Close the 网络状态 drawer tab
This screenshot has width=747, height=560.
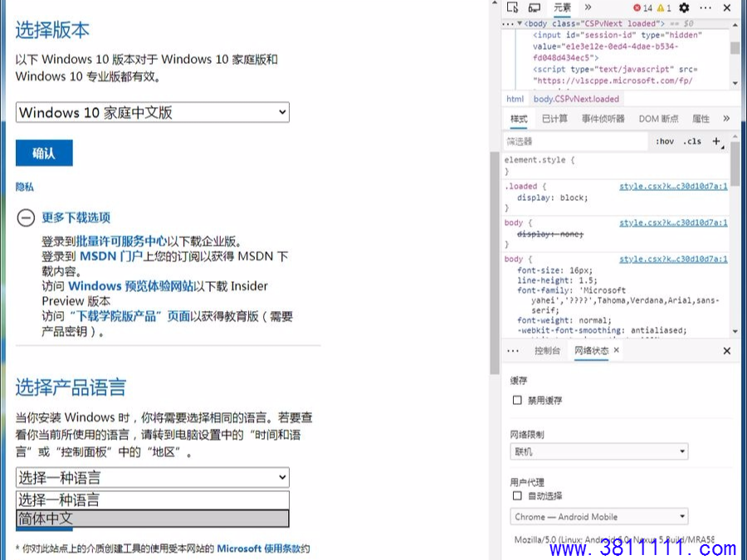point(617,350)
